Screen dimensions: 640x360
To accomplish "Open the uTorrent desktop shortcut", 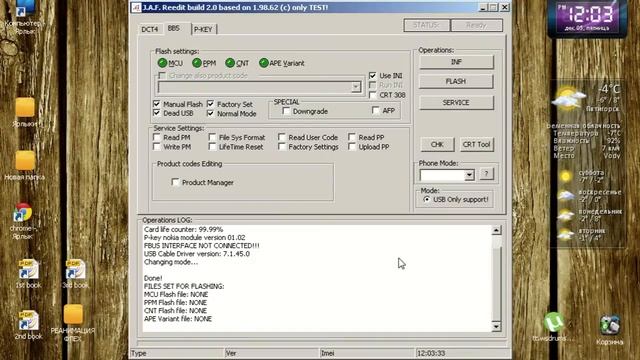I will [x=553, y=322].
